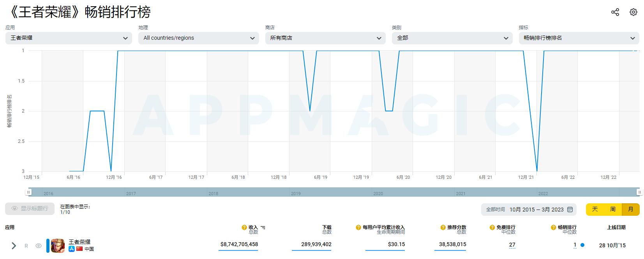Expand the 王者荣耀 row chevron
This screenshot has width=644, height=259.
[14, 246]
